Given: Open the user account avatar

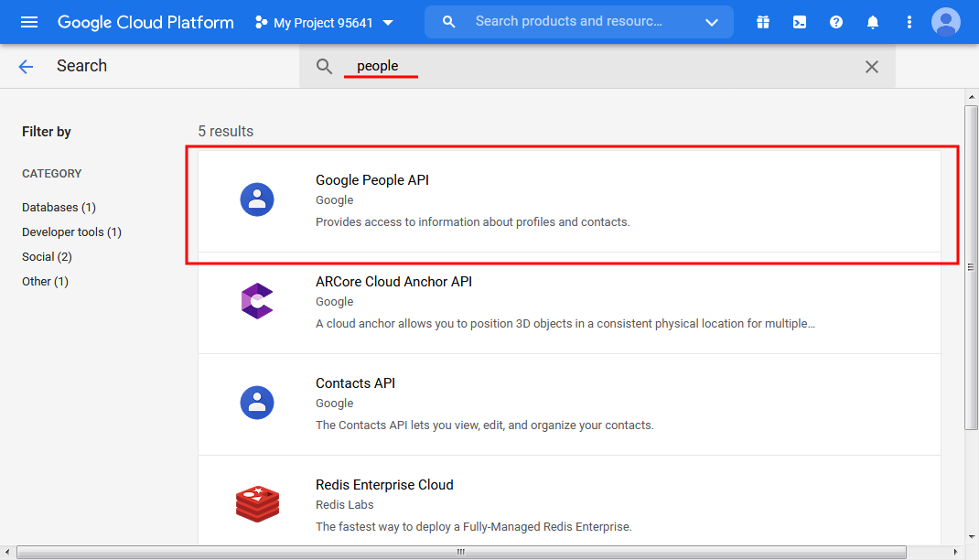Looking at the screenshot, I should coord(946,22).
